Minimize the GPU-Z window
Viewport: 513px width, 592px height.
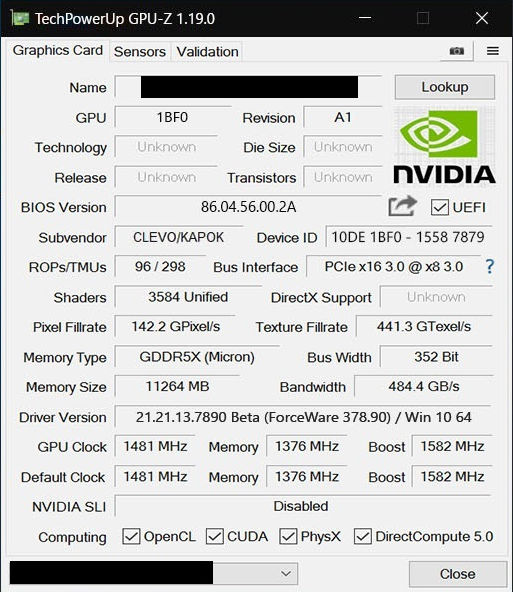[365, 18]
